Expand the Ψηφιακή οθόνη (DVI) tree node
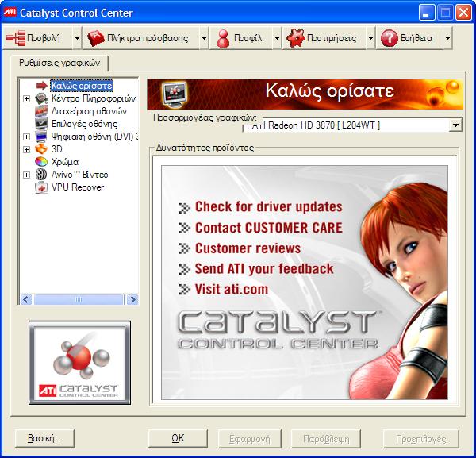Image resolution: width=476 pixels, height=458 pixels. tap(26, 137)
